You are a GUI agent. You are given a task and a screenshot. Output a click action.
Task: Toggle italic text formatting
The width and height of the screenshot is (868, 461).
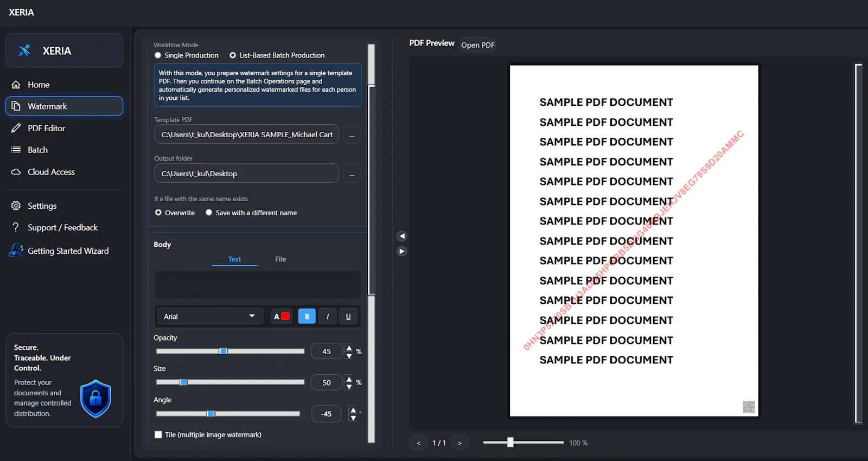tap(328, 316)
